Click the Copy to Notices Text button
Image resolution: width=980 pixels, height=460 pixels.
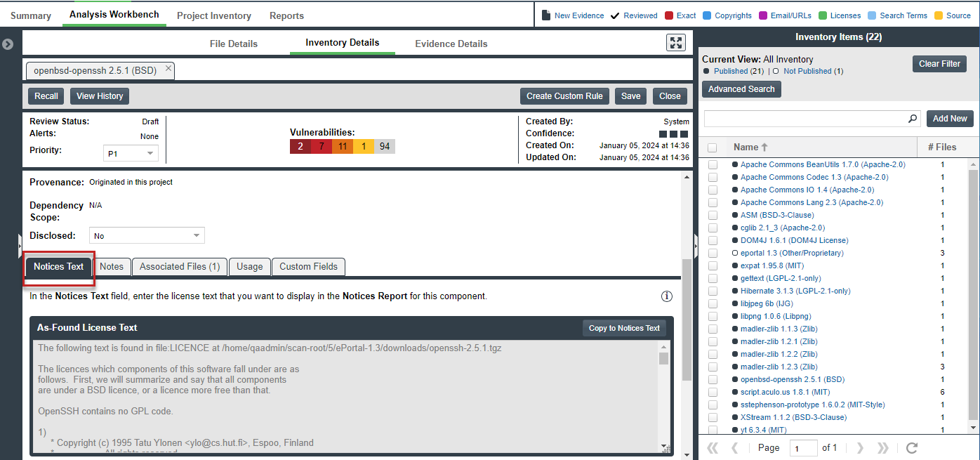624,328
